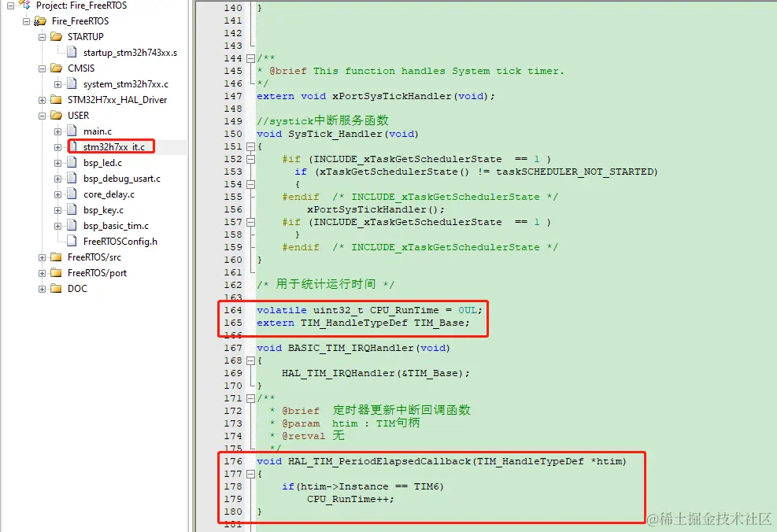Expand stm32h7xx_it.c include list
777x532 pixels.
(x=58, y=148)
